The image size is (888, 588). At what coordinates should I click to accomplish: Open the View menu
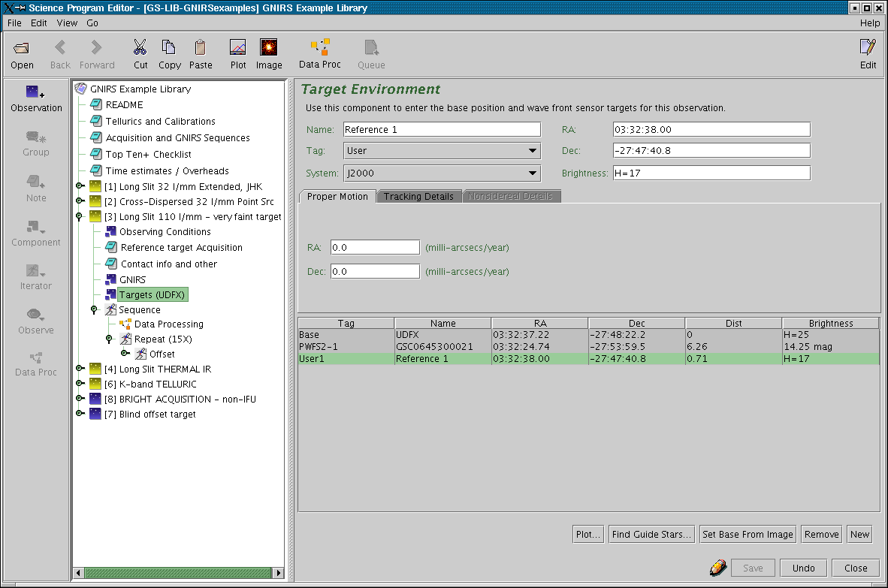tap(67, 23)
